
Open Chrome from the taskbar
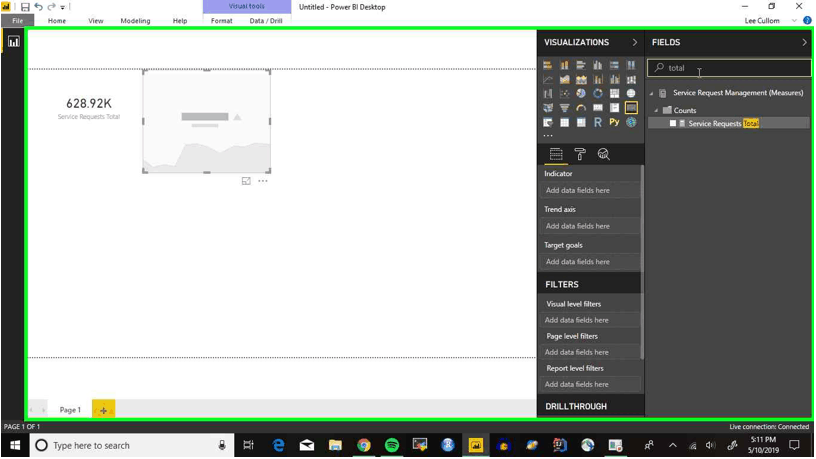pyautogui.click(x=364, y=445)
